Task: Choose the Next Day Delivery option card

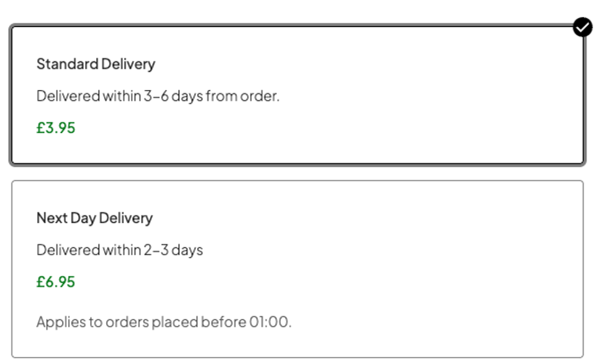Action: pyautogui.click(x=297, y=269)
